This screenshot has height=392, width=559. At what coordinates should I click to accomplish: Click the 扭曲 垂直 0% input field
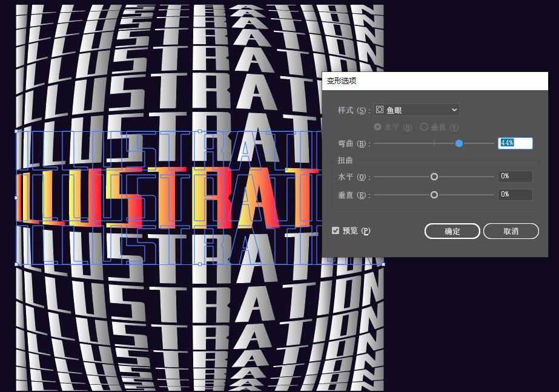point(515,194)
